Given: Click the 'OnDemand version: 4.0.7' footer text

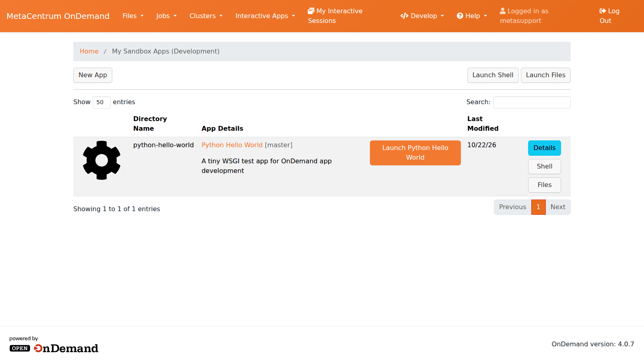Looking at the screenshot, I should (592, 344).
